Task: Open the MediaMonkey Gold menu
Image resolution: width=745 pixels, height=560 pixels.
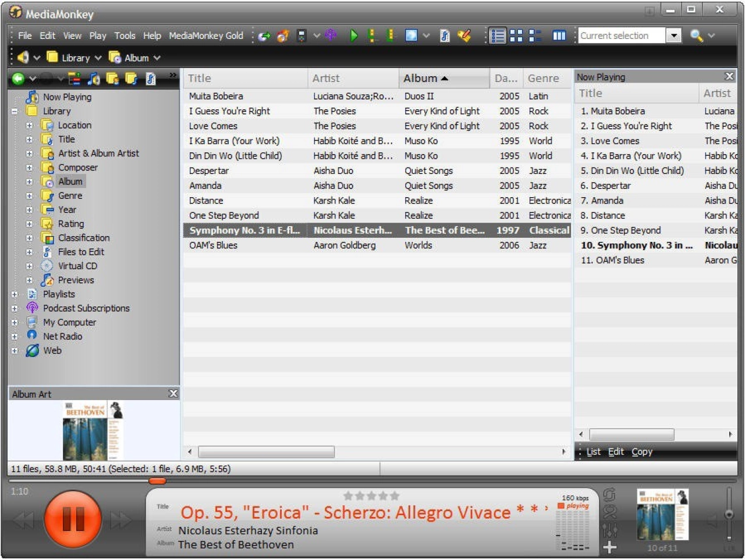Action: 206,35
